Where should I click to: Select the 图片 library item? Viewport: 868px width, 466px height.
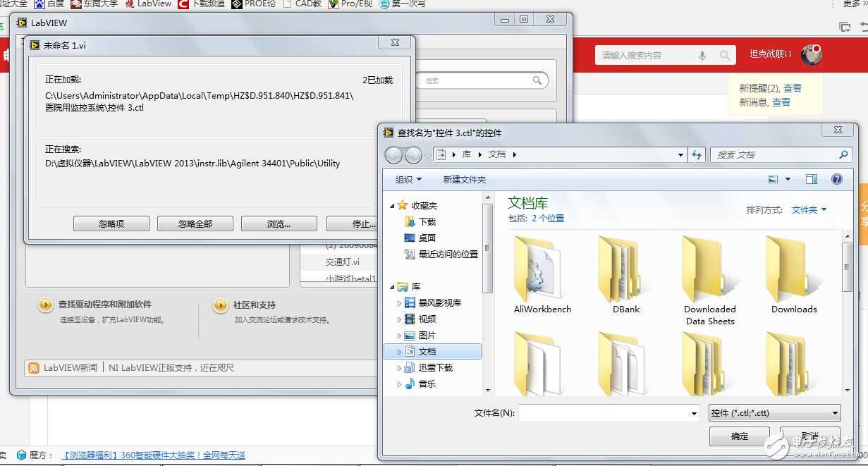pyautogui.click(x=427, y=335)
